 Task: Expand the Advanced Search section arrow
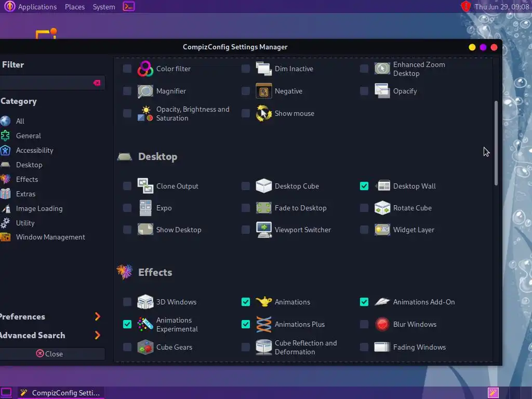click(x=97, y=335)
